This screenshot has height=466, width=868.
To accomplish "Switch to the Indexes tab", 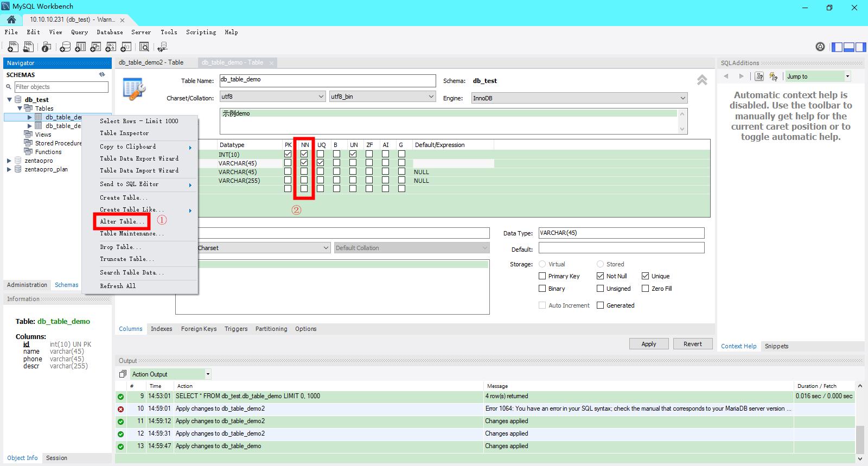I will [x=161, y=329].
